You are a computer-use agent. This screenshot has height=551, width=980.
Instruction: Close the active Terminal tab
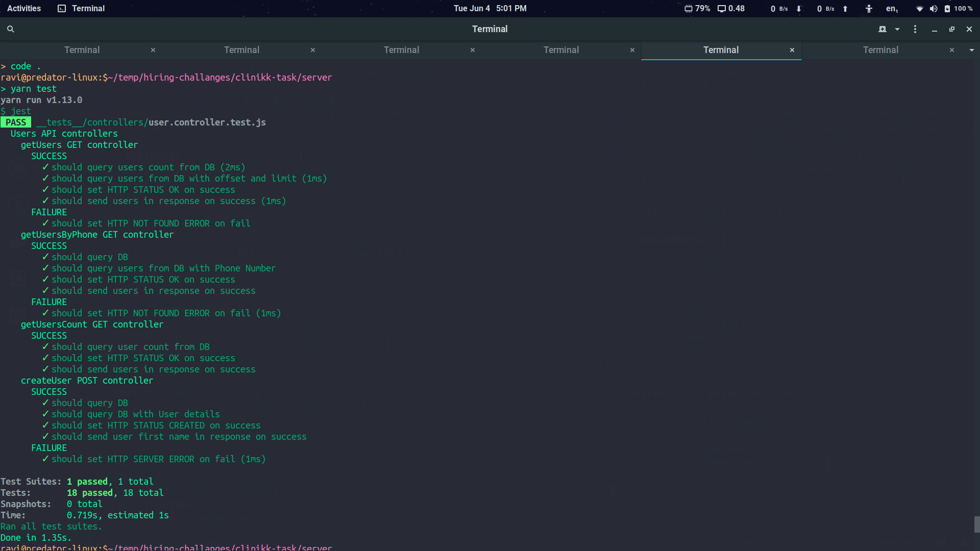[x=792, y=50]
